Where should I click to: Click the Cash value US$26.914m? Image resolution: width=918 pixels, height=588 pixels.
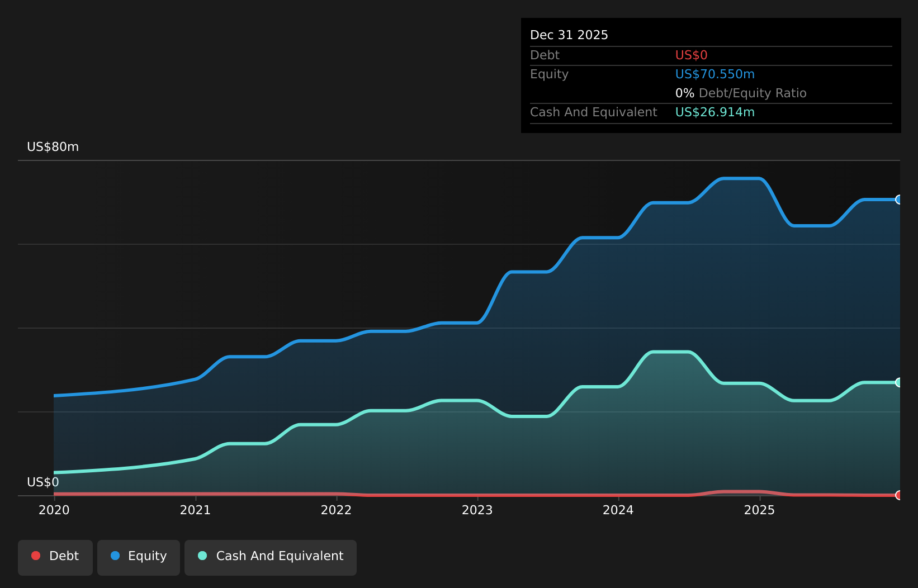715,112
